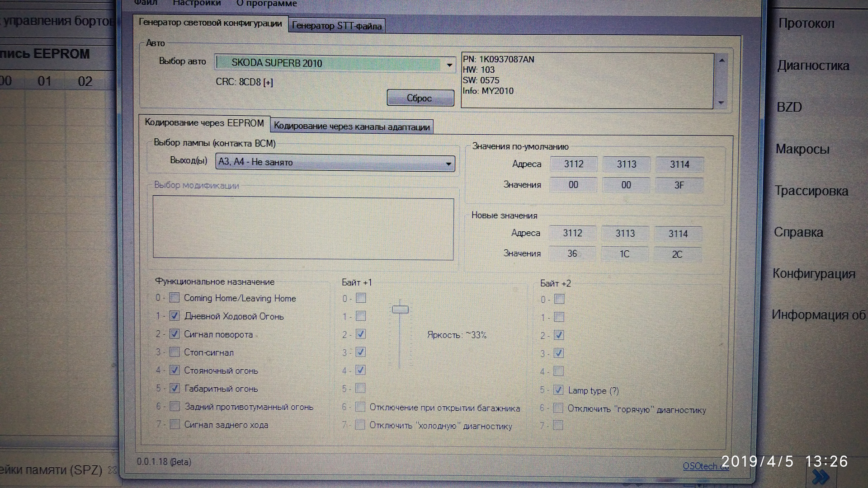The width and height of the screenshot is (868, 488).
Task: Open the Выбор авто dropdown
Action: coord(449,64)
